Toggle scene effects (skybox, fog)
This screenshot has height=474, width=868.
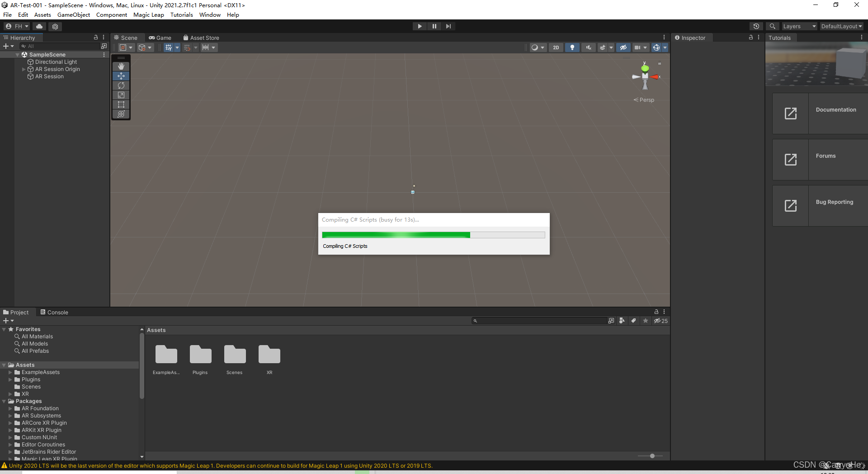pyautogui.click(x=602, y=47)
